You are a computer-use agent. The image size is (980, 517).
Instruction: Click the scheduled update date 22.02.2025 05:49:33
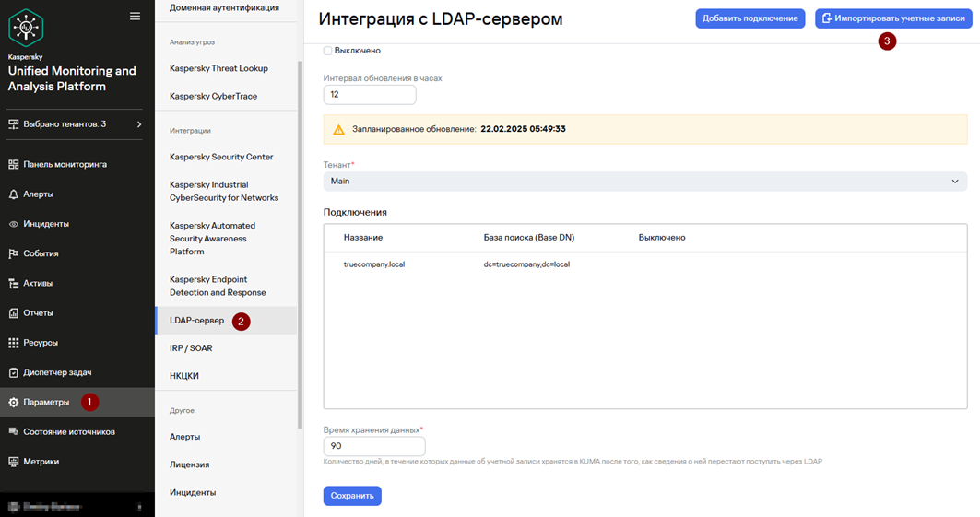(523, 129)
